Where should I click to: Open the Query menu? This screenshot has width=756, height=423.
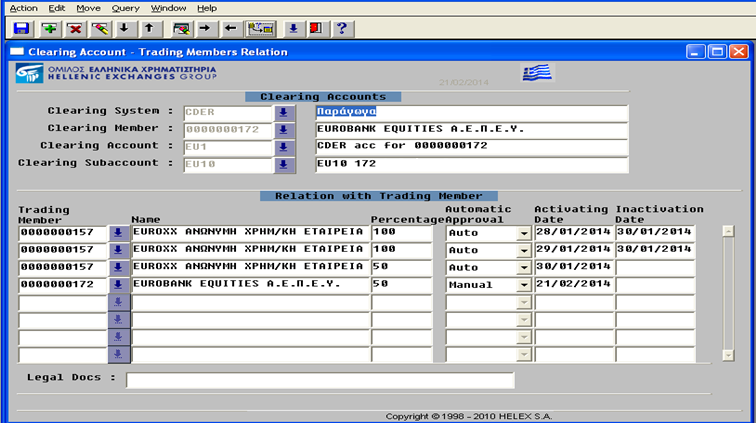click(125, 8)
